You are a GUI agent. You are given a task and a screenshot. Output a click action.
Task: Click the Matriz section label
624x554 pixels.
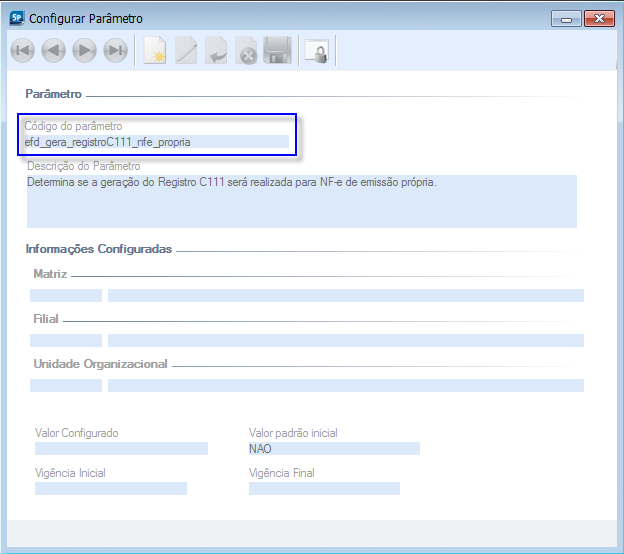[50, 274]
